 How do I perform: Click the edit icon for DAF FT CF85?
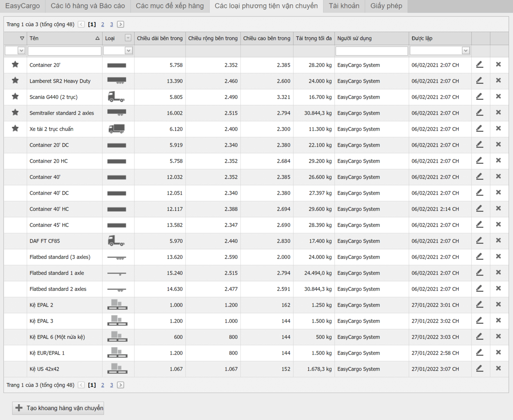[x=480, y=241]
